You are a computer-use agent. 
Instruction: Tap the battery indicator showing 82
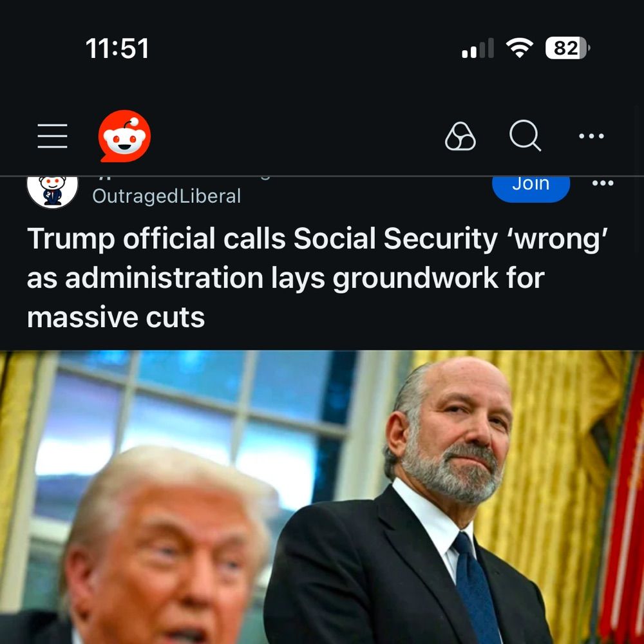tap(567, 48)
